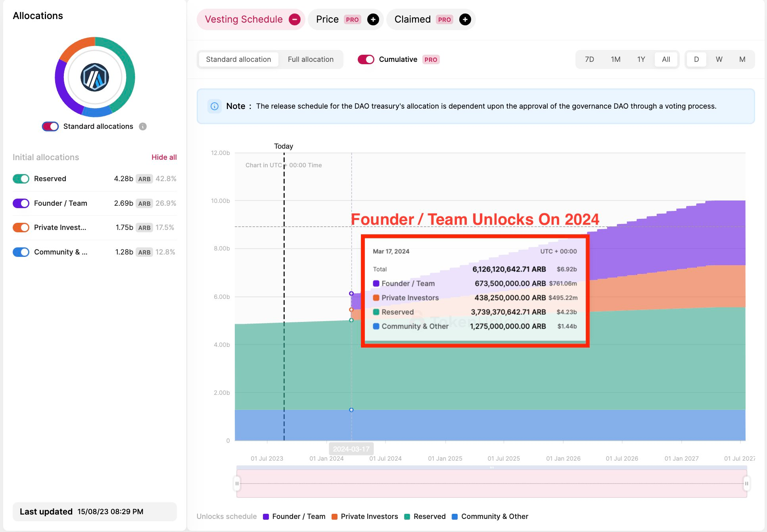Toggle the Private Investors allocation switch
The image size is (767, 532).
pos(21,228)
